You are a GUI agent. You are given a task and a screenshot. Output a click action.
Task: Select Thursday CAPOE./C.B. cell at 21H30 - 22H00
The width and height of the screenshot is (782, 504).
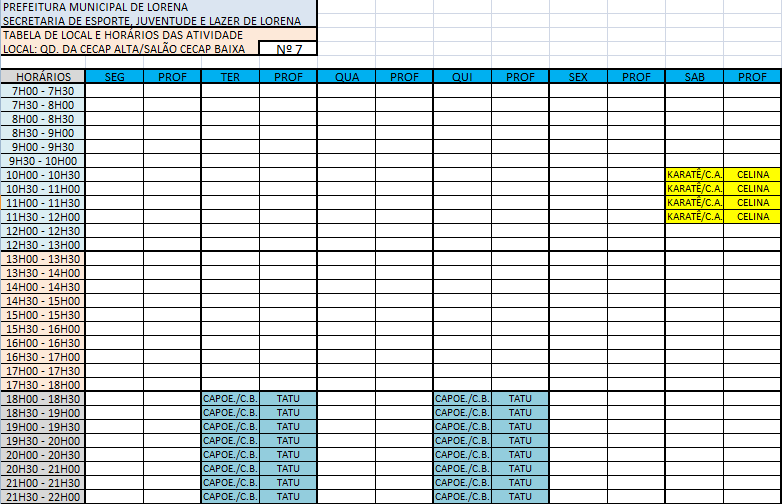pyautogui.click(x=462, y=496)
